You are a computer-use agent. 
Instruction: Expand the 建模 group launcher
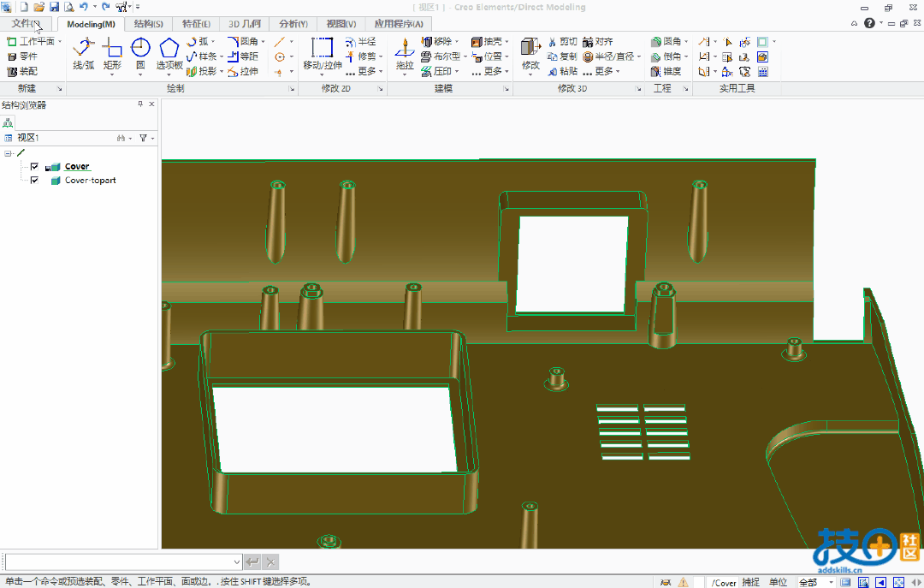coord(506,88)
